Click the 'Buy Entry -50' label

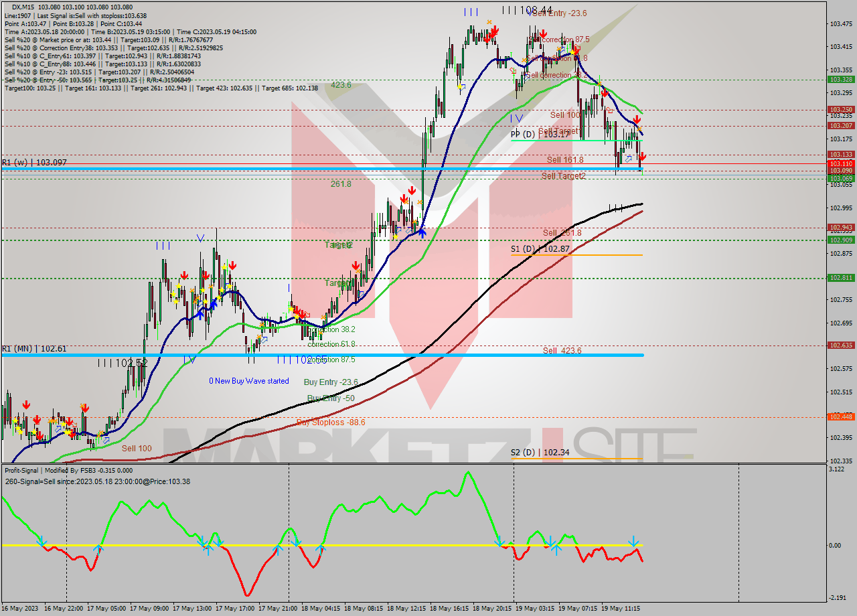331,398
